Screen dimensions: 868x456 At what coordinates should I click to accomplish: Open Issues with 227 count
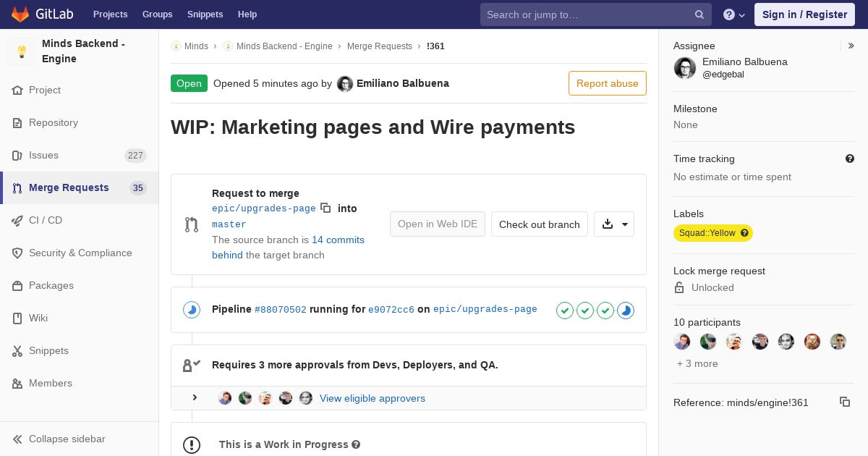pos(79,155)
